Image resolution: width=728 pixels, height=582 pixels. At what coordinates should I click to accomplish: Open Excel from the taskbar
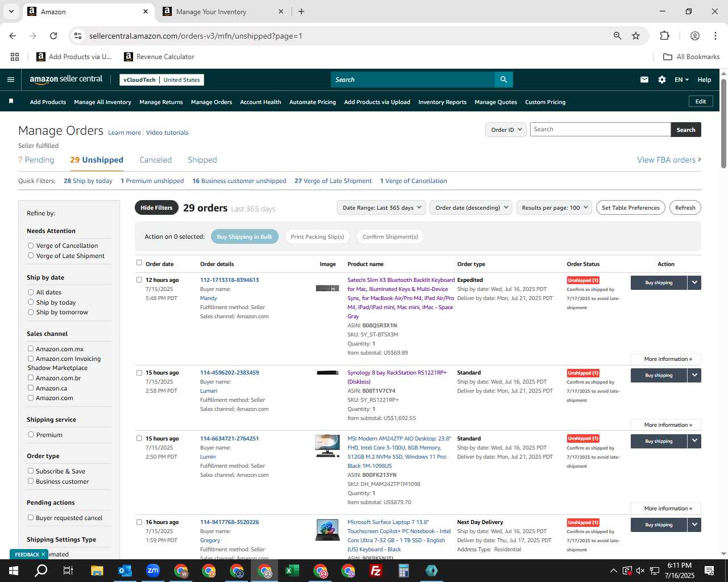[292, 571]
